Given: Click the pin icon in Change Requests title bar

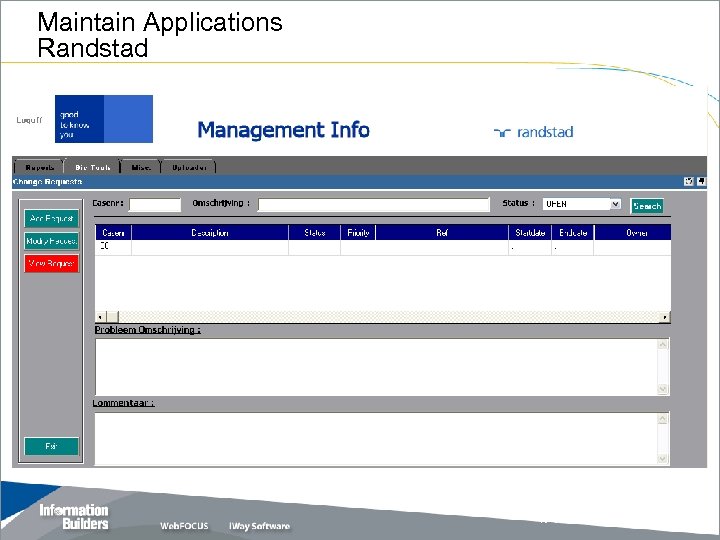Looking at the screenshot, I should [701, 181].
